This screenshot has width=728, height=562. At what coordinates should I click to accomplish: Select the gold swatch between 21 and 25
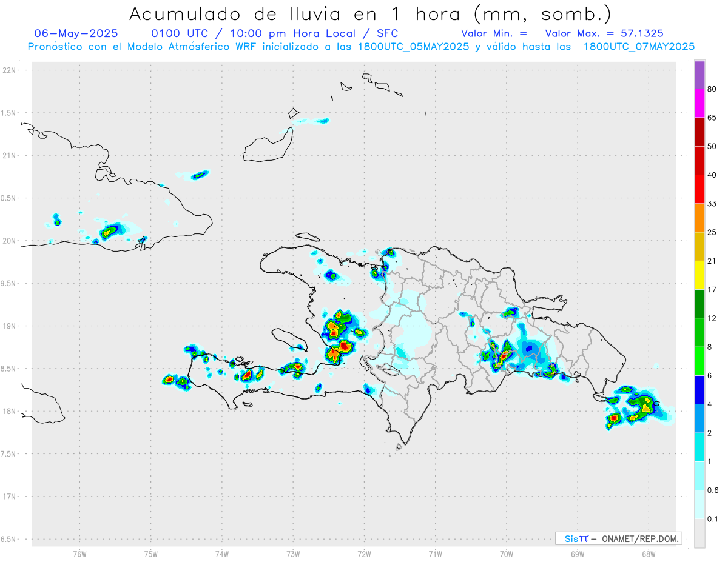tap(699, 247)
